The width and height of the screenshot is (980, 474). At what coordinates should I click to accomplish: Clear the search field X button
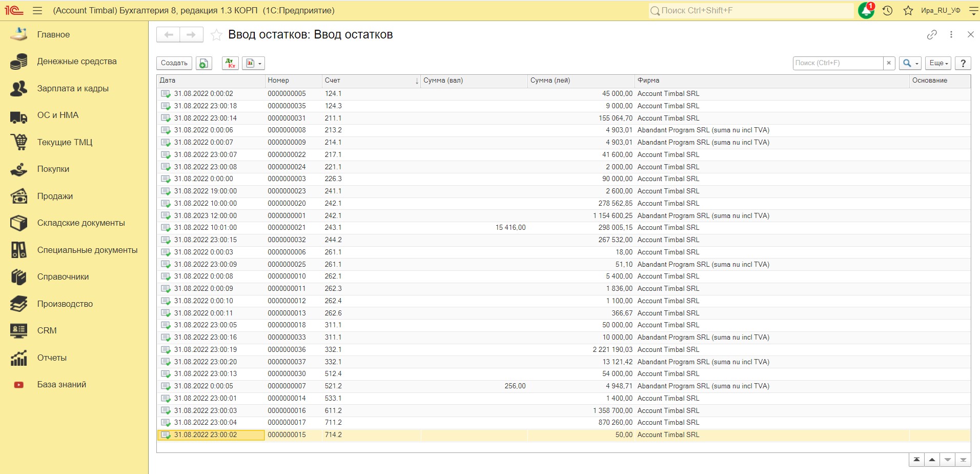point(889,63)
